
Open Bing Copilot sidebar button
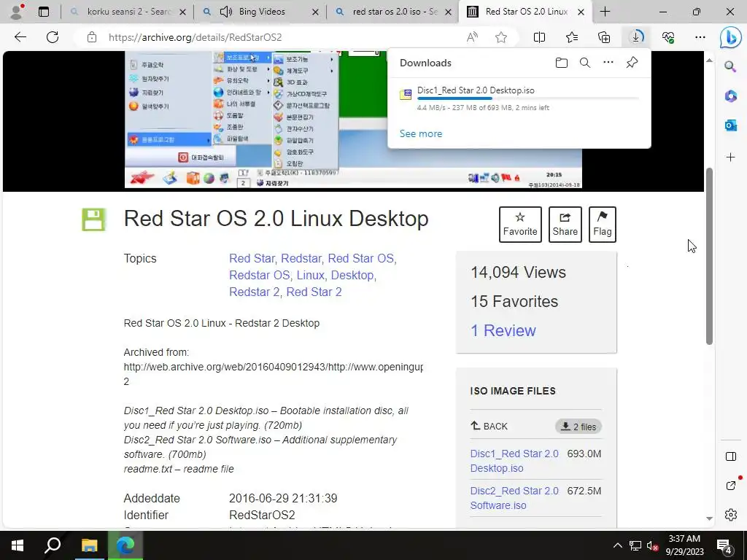pyautogui.click(x=730, y=38)
